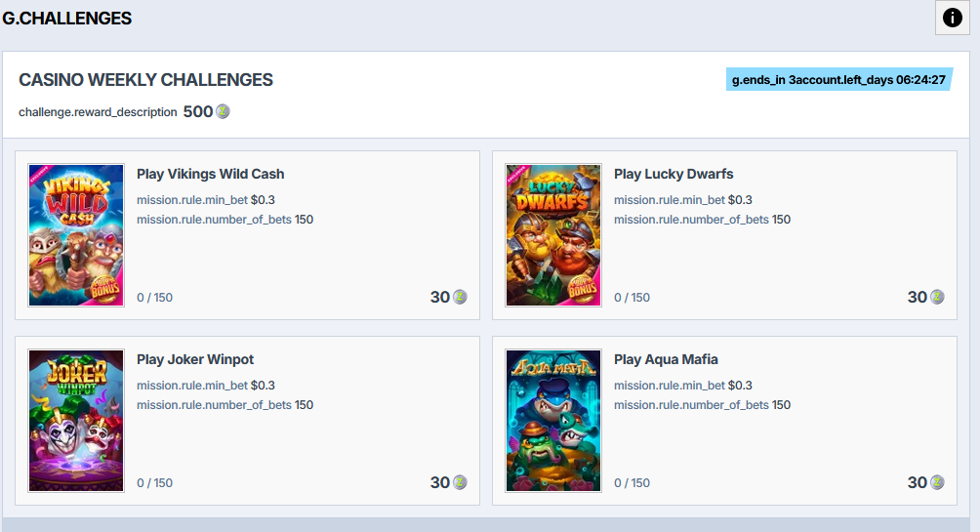Open Lucky Dwarfs game thumbnail

click(x=553, y=235)
